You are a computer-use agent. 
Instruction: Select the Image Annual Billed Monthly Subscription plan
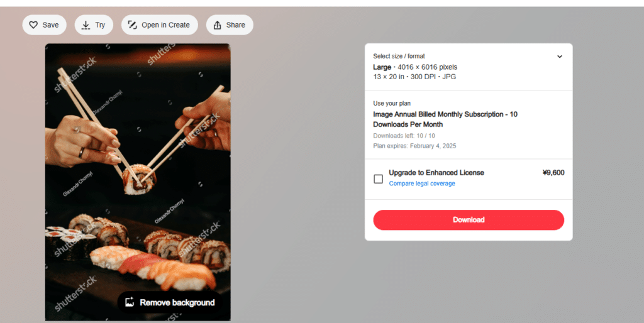tap(445, 119)
